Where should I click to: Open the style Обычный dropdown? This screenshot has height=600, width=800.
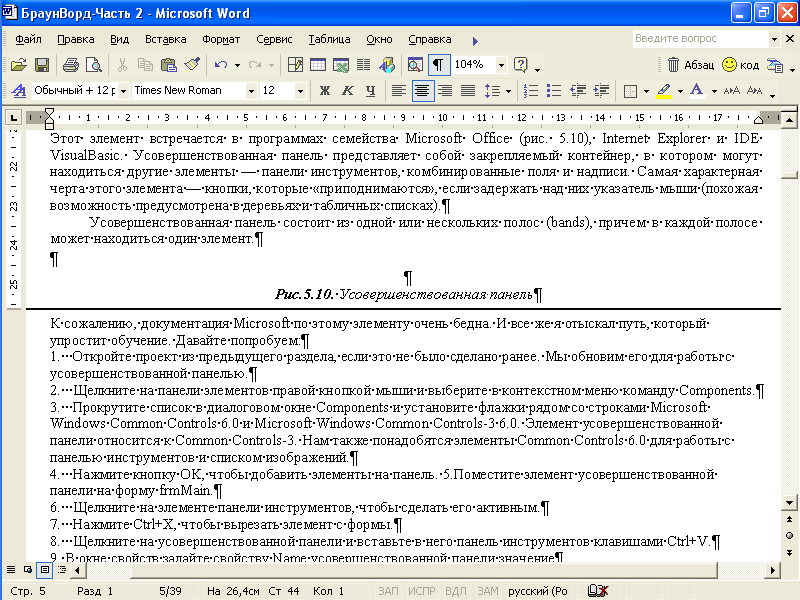coord(123,91)
